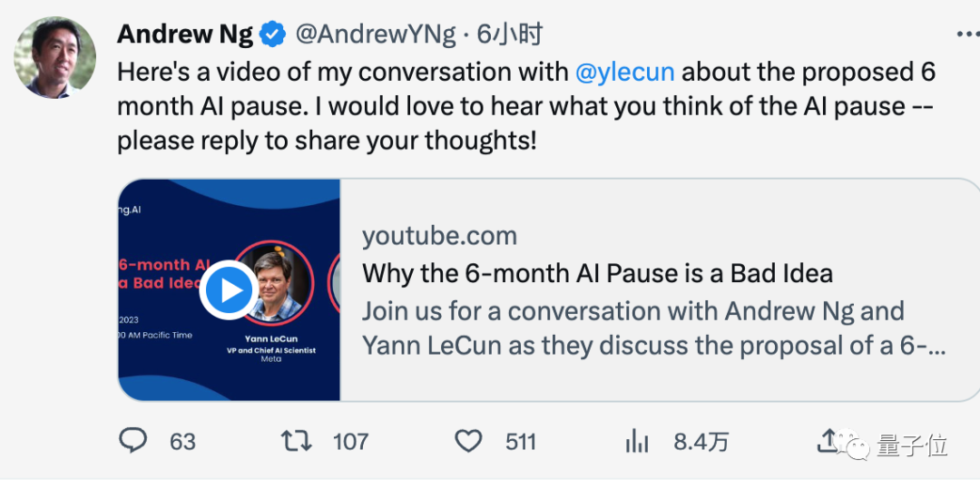980x489 pixels.
Task: Click the youtube.com domain text
Action: [x=439, y=236]
